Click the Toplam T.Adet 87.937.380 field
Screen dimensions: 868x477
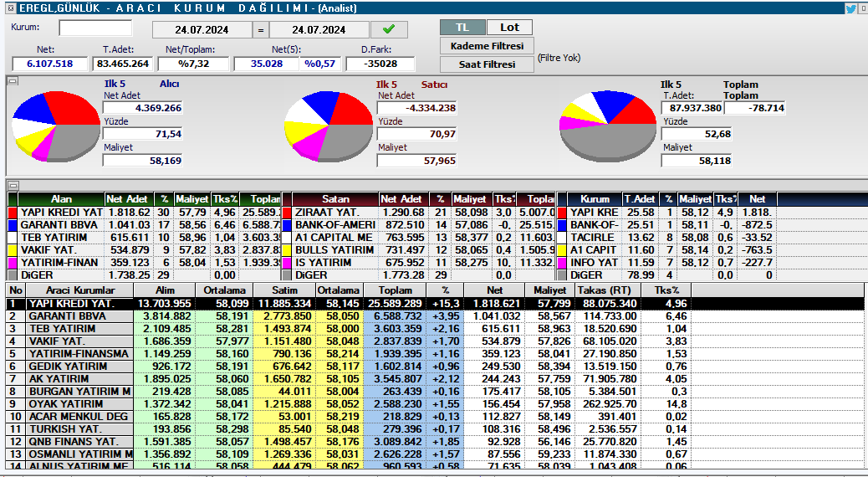click(x=692, y=108)
